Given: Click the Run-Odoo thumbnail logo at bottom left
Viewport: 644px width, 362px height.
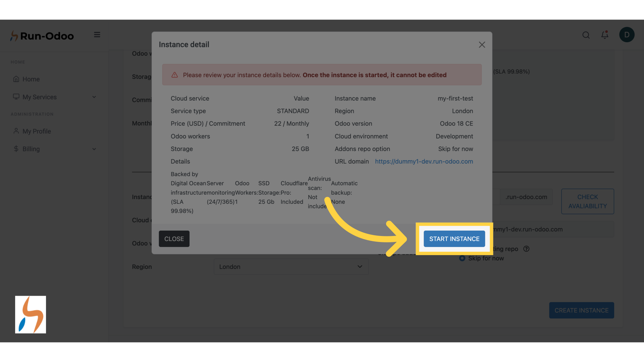Looking at the screenshot, I should click(31, 314).
